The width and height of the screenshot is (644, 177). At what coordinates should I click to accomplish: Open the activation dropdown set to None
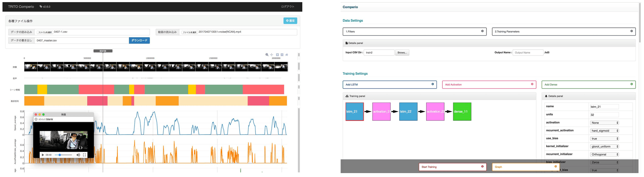tap(604, 123)
